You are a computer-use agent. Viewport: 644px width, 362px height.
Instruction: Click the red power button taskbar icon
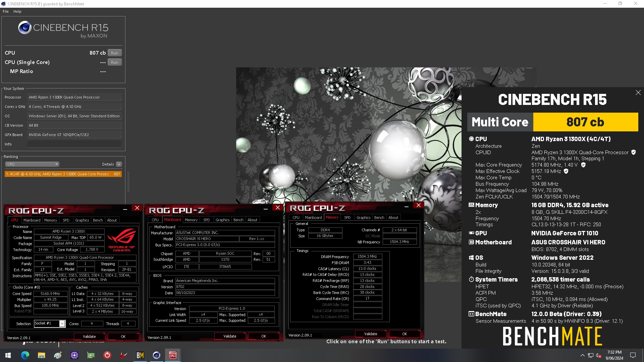107,355
